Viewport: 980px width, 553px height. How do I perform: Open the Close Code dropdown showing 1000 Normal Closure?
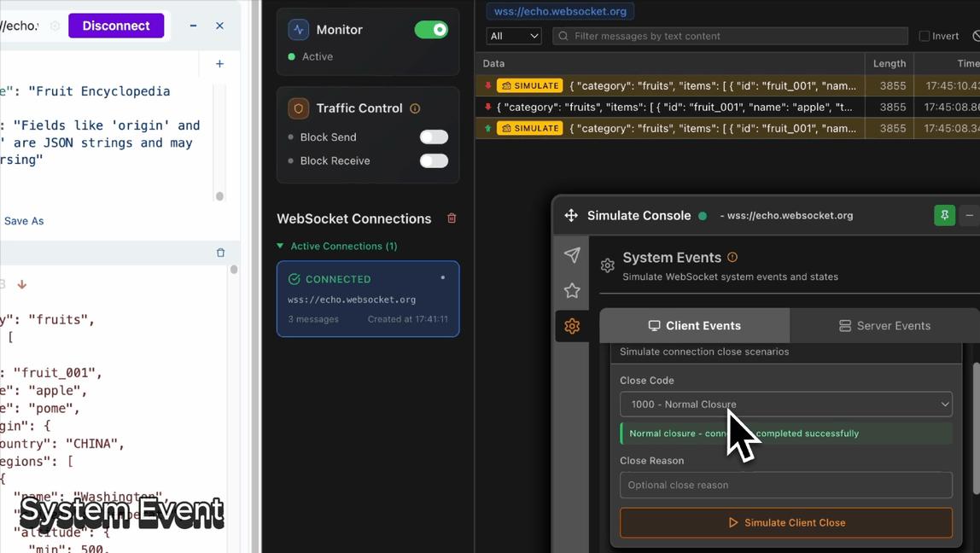click(785, 404)
